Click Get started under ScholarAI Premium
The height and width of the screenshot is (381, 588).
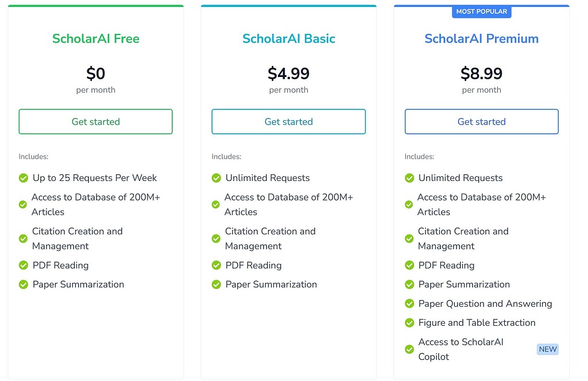pos(481,121)
